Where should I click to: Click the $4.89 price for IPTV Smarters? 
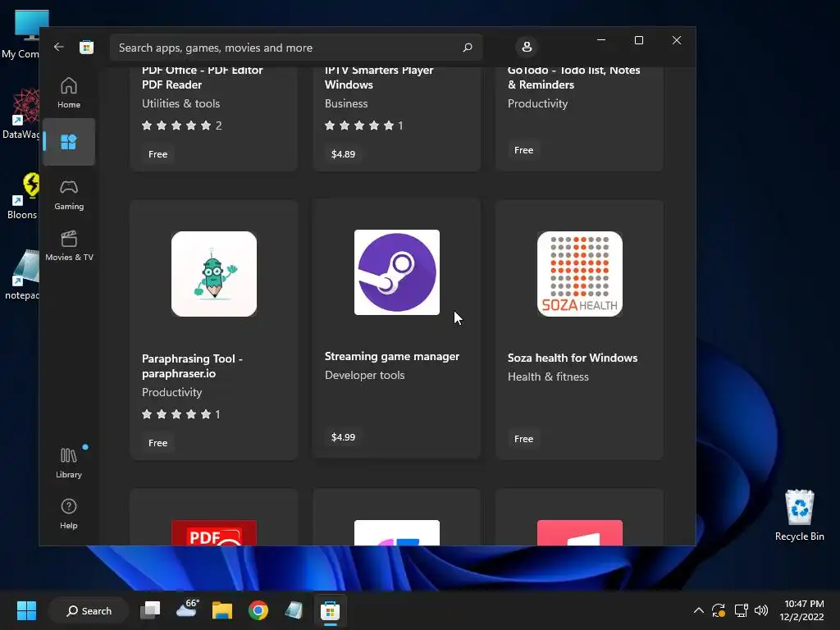(344, 154)
